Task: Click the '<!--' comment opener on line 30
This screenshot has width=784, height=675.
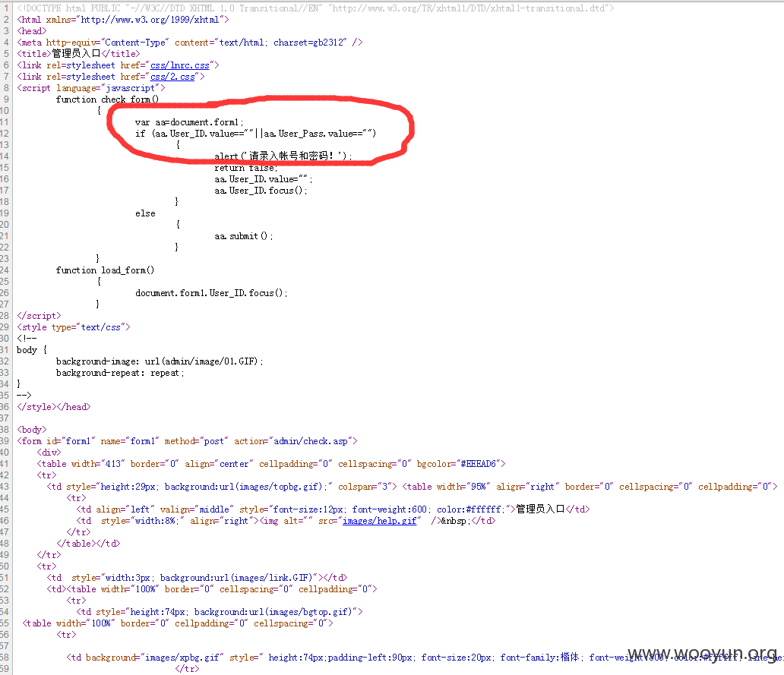Action: pos(27,339)
